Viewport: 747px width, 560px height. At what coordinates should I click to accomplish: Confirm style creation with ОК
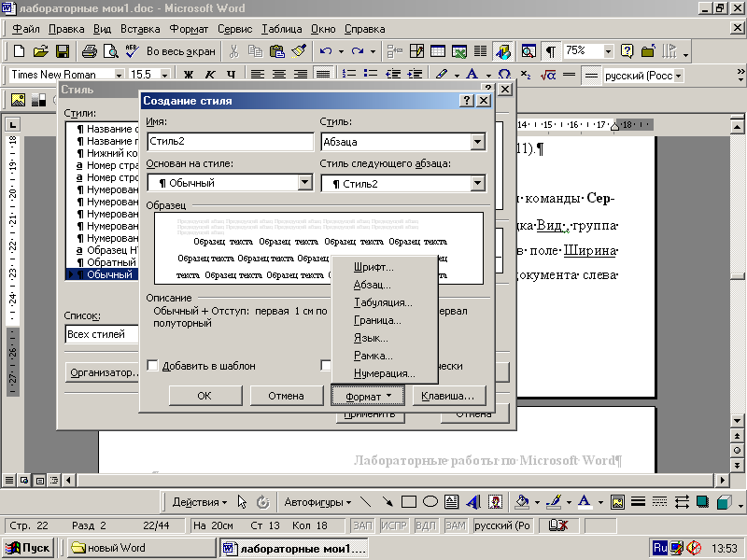pyautogui.click(x=204, y=396)
